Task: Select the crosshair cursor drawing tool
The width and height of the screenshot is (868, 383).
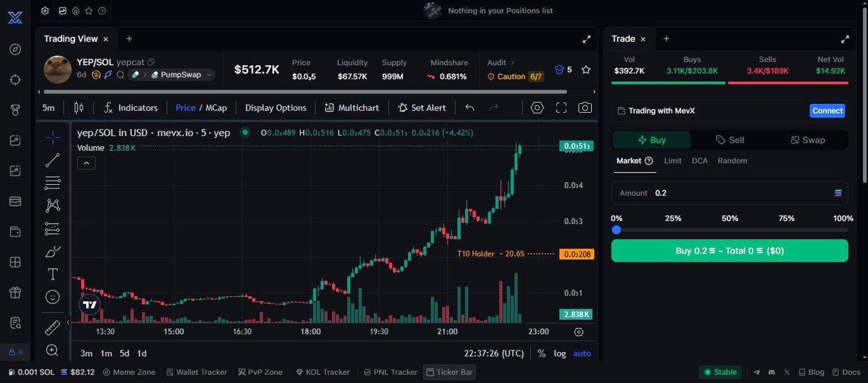Action: (x=52, y=137)
